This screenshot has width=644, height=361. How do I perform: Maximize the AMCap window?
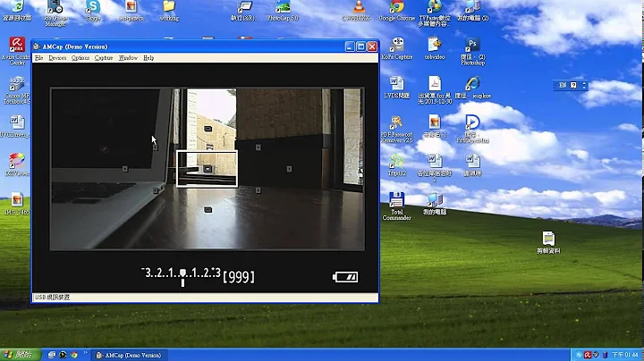360,46
